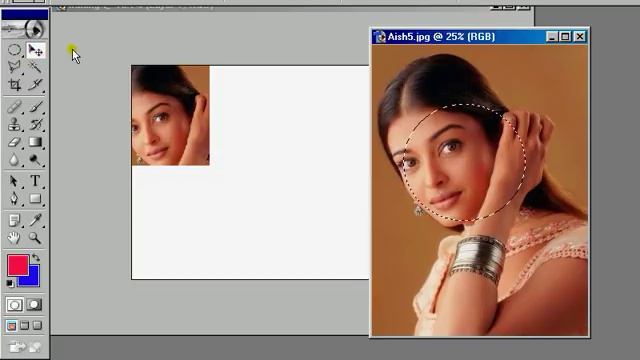
Task: Select the Path Selection arrow tool
Action: [x=14, y=180]
